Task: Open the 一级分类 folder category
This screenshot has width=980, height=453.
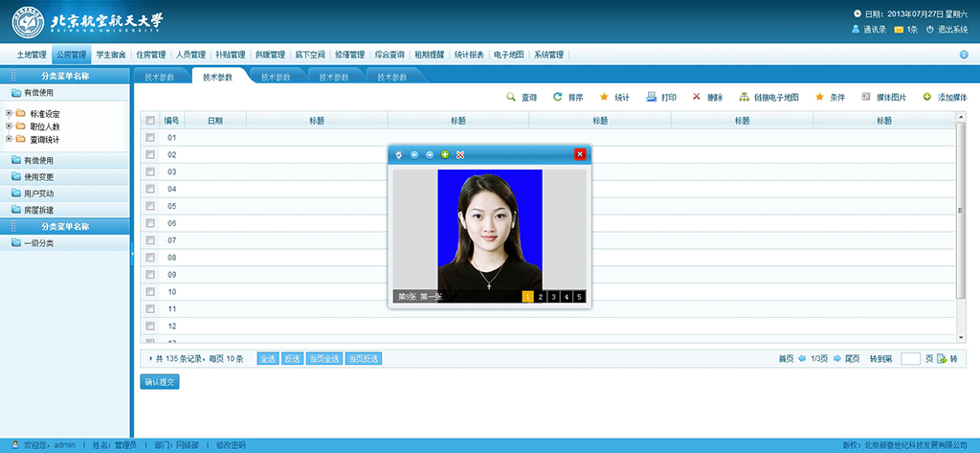Action: (64, 243)
